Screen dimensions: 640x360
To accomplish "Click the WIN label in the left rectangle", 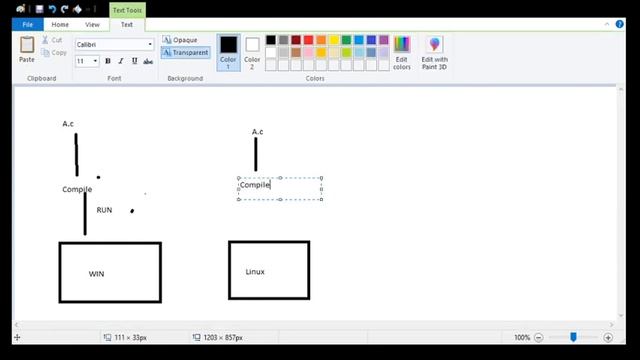I will pyautogui.click(x=97, y=274).
